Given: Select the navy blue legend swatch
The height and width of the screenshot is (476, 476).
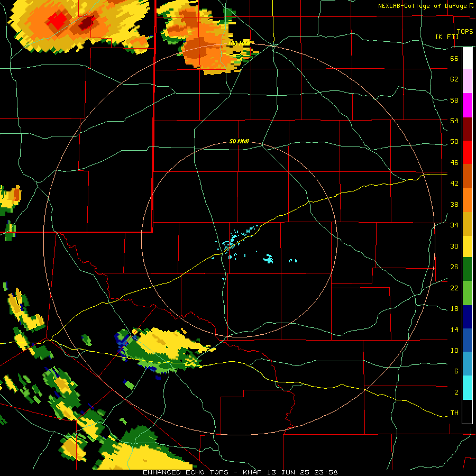Looking at the screenshot, I should click(467, 317).
